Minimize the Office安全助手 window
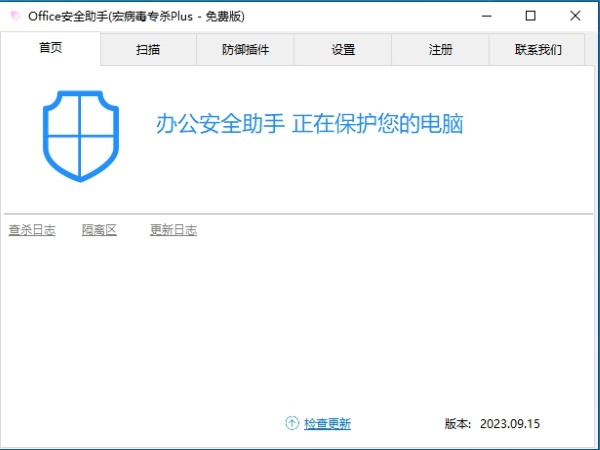This screenshot has width=600, height=450. click(x=487, y=16)
